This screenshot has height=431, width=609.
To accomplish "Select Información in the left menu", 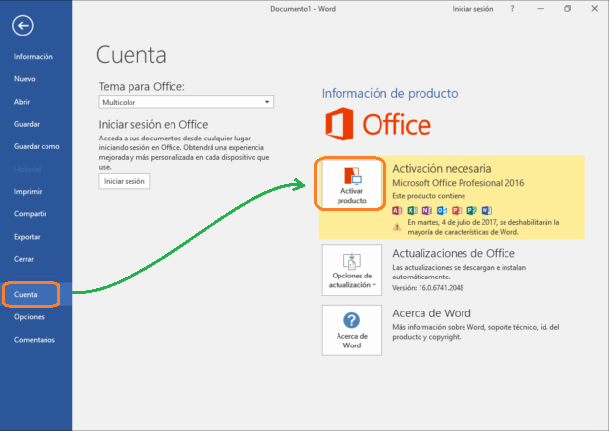I will click(x=33, y=57).
